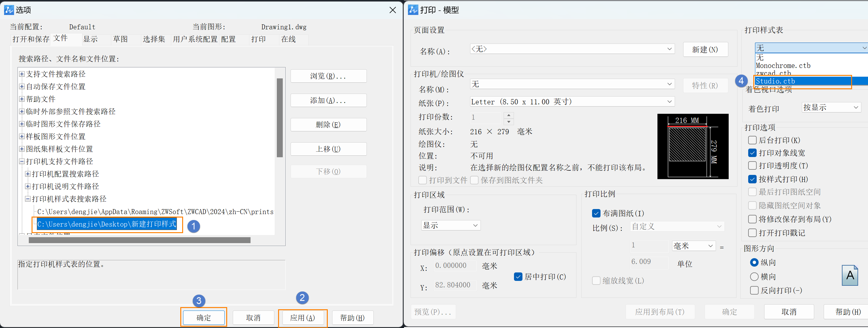Screen dimensions: 868x328
Task: Click 帮助(H) in the Options dialog
Action: point(352,318)
